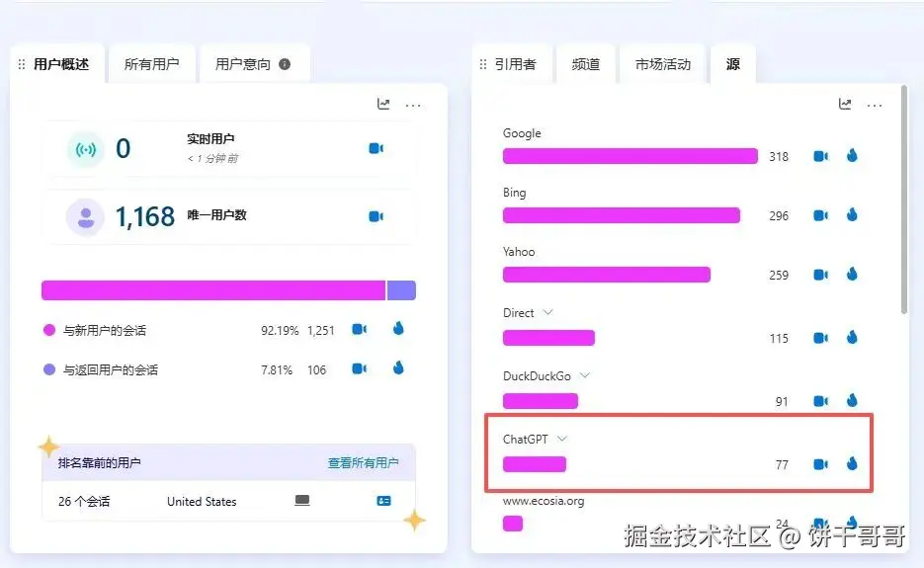View heatmap for the DuckDuckGo source
The height and width of the screenshot is (568, 924).
852,400
